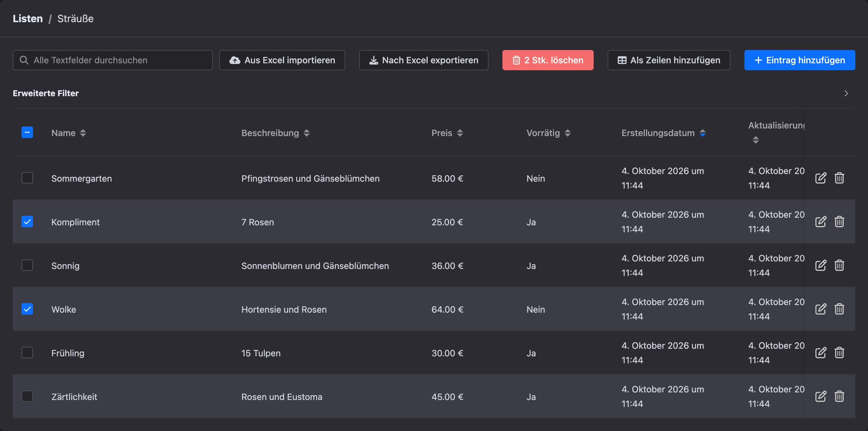This screenshot has width=868, height=431.
Task: Sort by the Name column header
Action: click(68, 133)
